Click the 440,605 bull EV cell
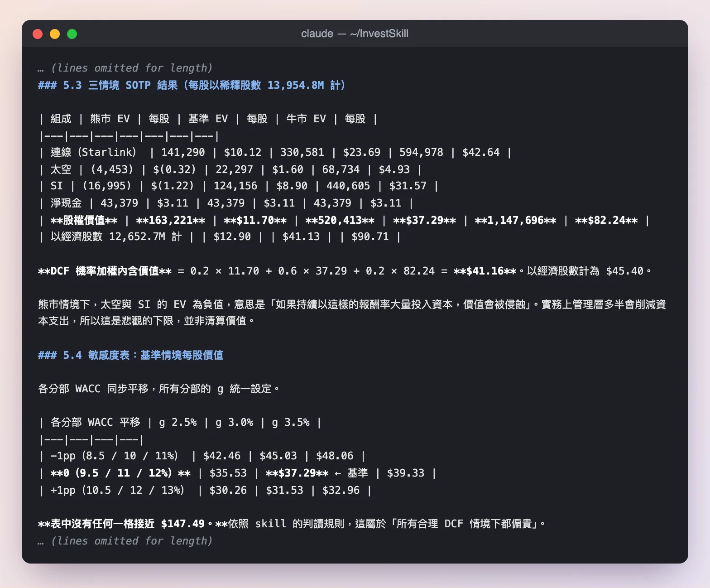Image resolution: width=710 pixels, height=588 pixels. point(348,186)
